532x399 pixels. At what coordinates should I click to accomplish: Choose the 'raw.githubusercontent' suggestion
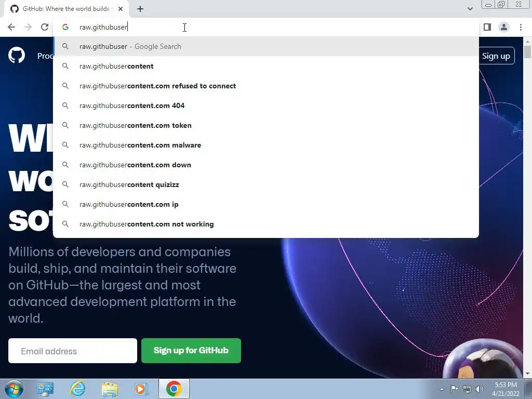click(x=266, y=66)
